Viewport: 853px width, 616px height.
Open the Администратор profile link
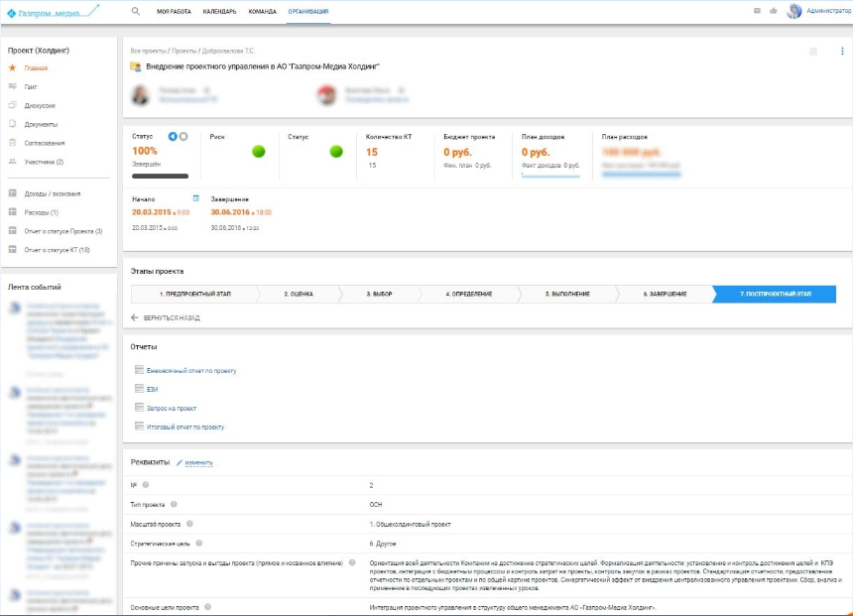coord(828,11)
